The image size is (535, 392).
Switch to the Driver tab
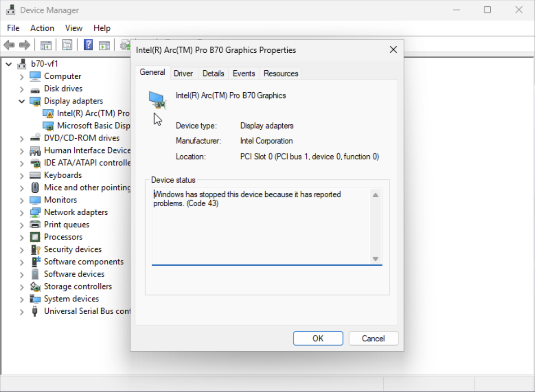(183, 73)
